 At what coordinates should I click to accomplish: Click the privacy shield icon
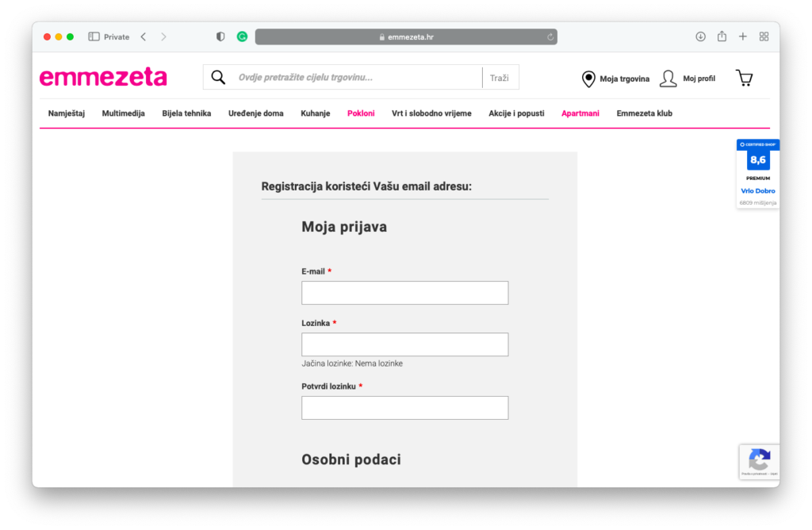(x=220, y=36)
